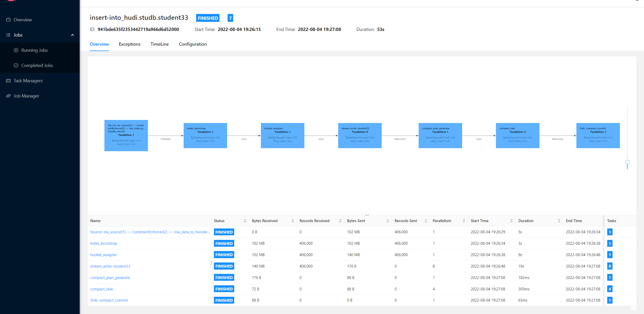Open the TimeLine tab
This screenshot has width=644, height=314.
pyautogui.click(x=159, y=44)
